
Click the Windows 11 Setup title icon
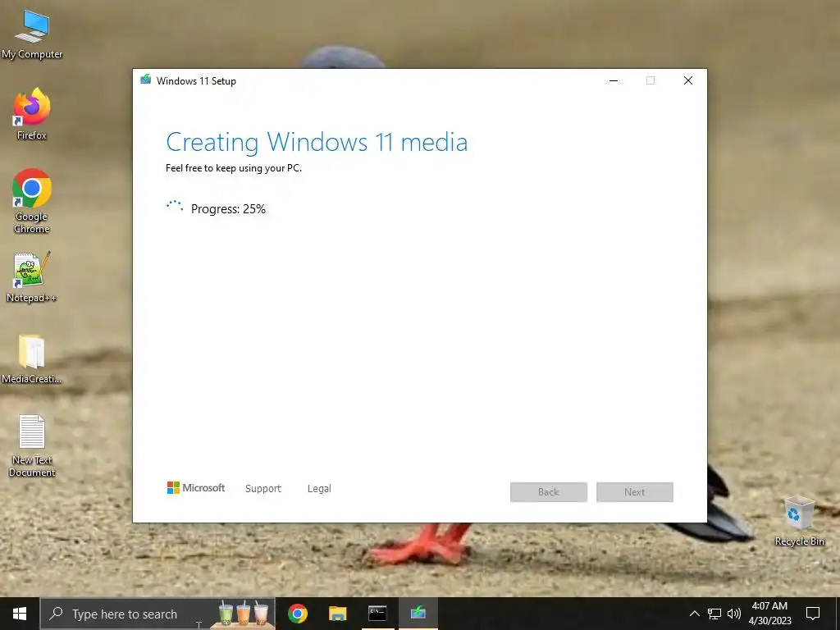coord(146,80)
